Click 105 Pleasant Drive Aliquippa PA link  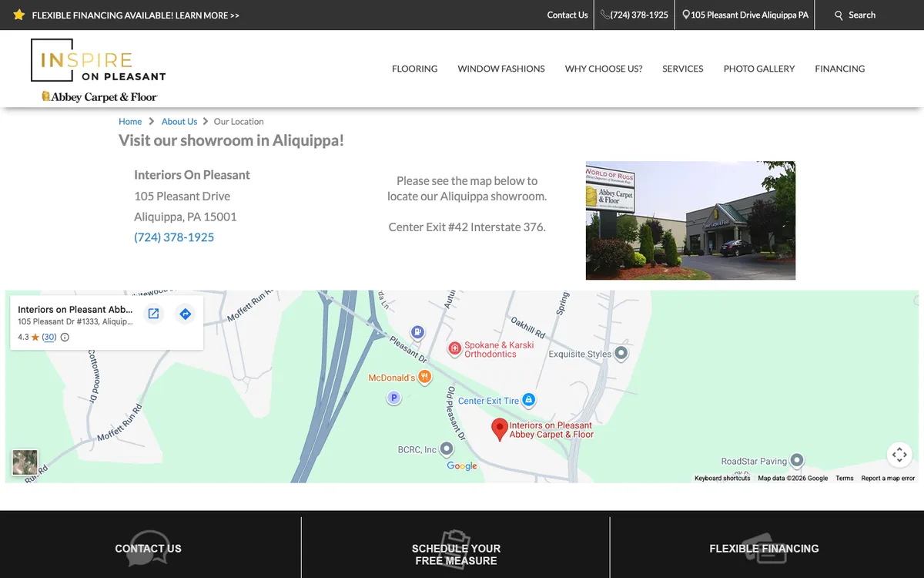point(750,15)
